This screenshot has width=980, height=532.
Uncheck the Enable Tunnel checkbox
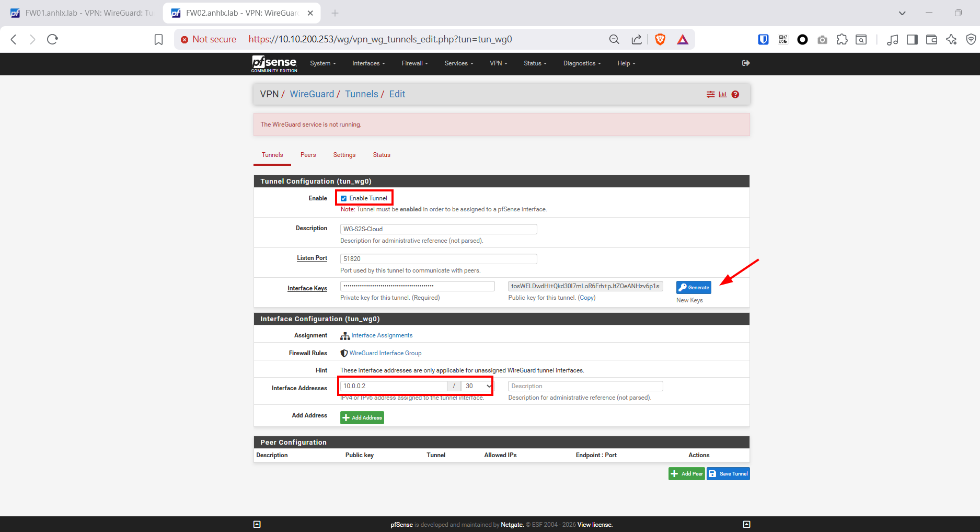pos(344,198)
